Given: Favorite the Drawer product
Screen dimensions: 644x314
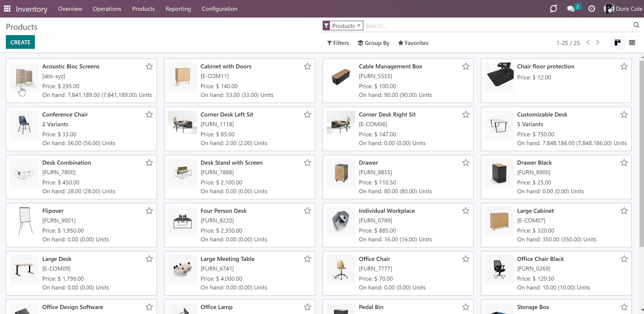Looking at the screenshot, I should pos(466,163).
